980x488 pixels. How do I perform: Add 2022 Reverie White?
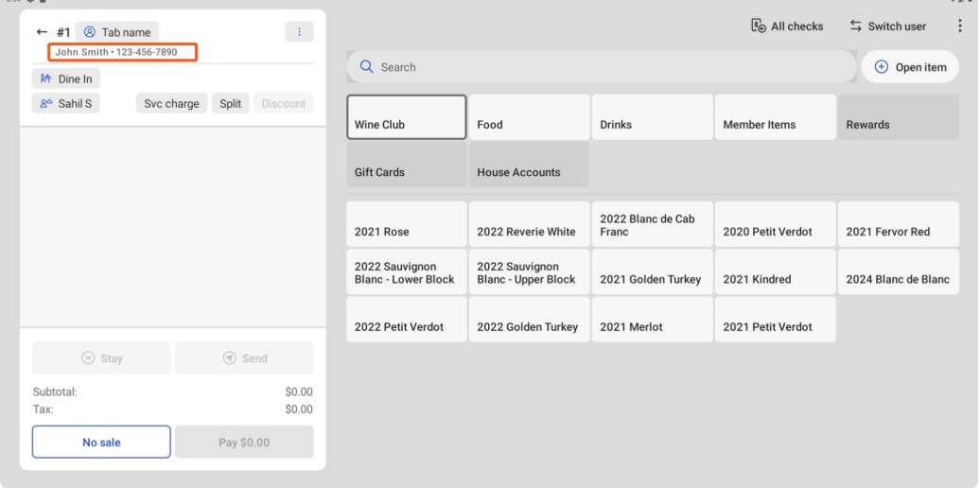tap(530, 224)
